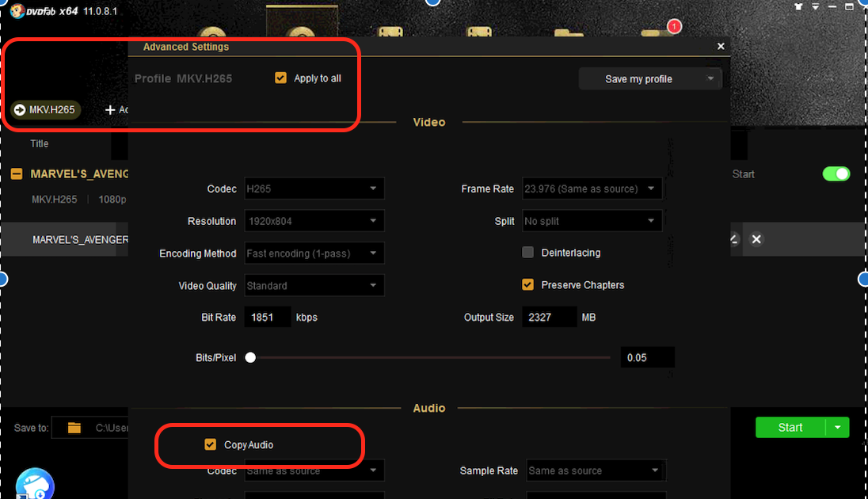Close the Advanced Settings dialog
Viewport: 868px width, 499px height.
(721, 47)
